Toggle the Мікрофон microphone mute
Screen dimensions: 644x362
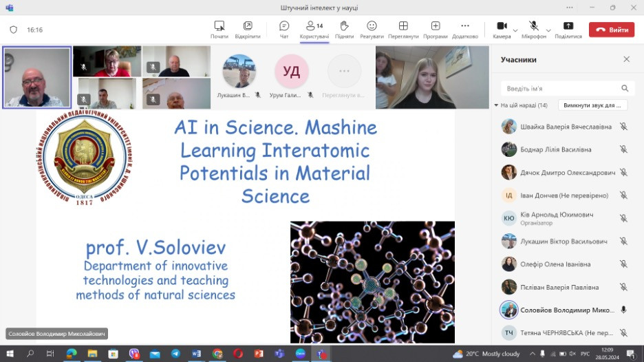pyautogui.click(x=533, y=29)
